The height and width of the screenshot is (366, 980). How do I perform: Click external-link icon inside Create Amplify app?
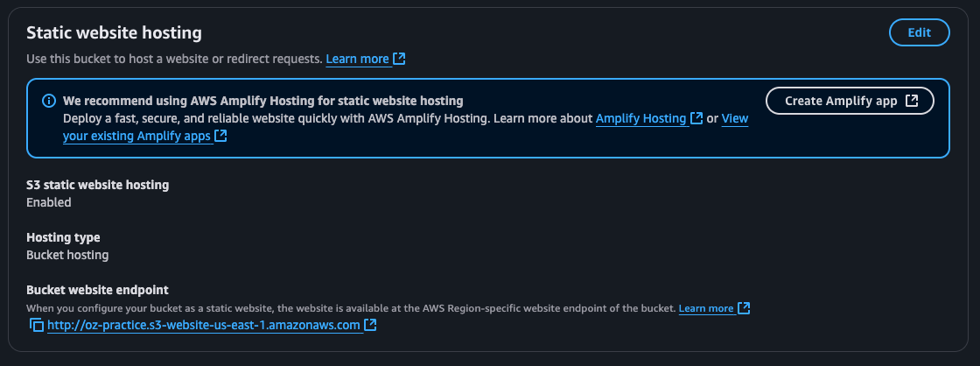click(912, 101)
